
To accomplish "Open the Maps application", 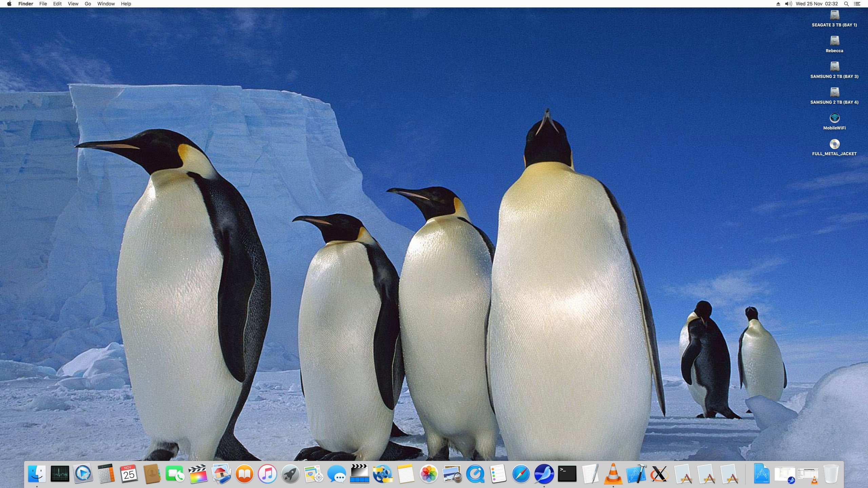I will [314, 473].
